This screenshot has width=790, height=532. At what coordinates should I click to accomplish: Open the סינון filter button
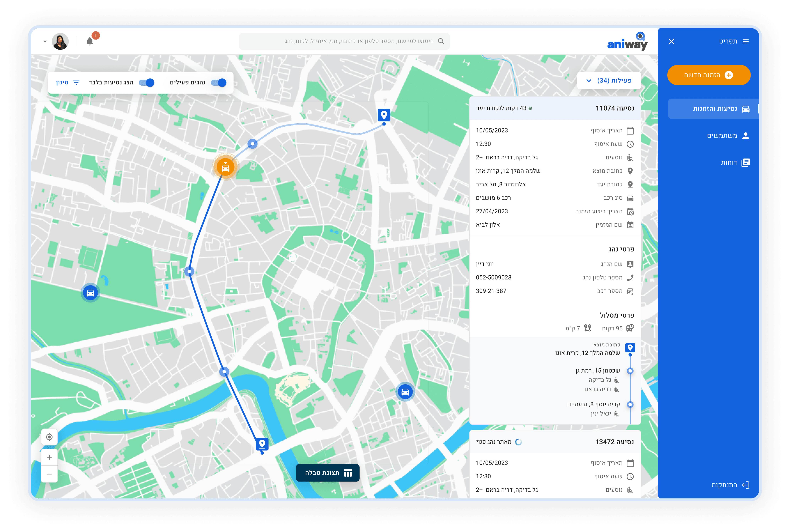coord(68,82)
